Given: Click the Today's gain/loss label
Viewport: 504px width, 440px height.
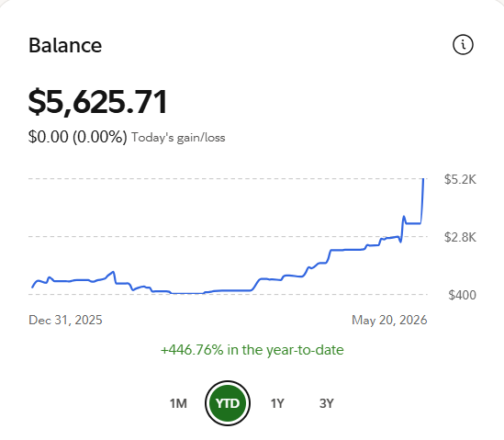Looking at the screenshot, I should [178, 138].
